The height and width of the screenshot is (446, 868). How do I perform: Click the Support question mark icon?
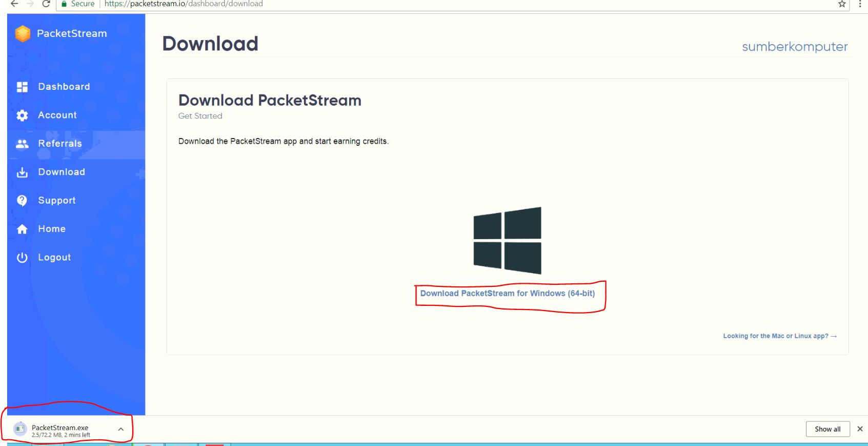point(22,201)
